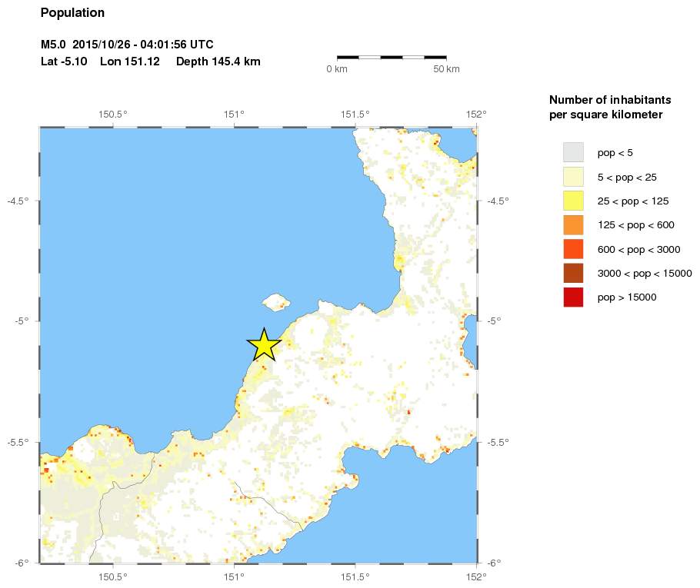Viewport: 700px width, 588px height.
Task: Click the 'pop < 5' legend label text
Action: [x=615, y=153]
